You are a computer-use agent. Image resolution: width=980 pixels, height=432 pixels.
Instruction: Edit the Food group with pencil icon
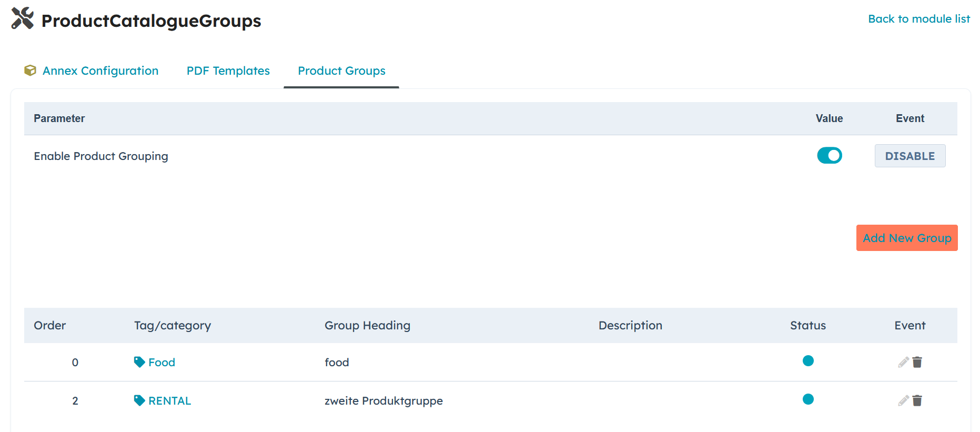coord(903,362)
